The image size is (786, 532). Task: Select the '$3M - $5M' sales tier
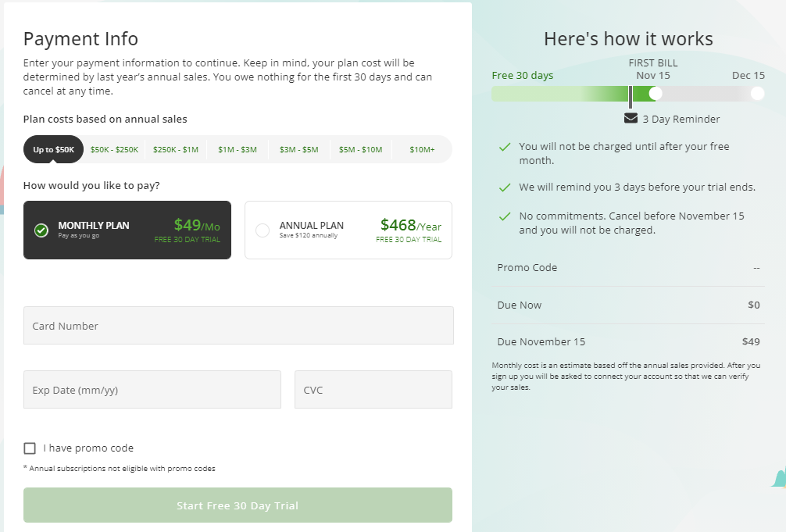[298, 148]
